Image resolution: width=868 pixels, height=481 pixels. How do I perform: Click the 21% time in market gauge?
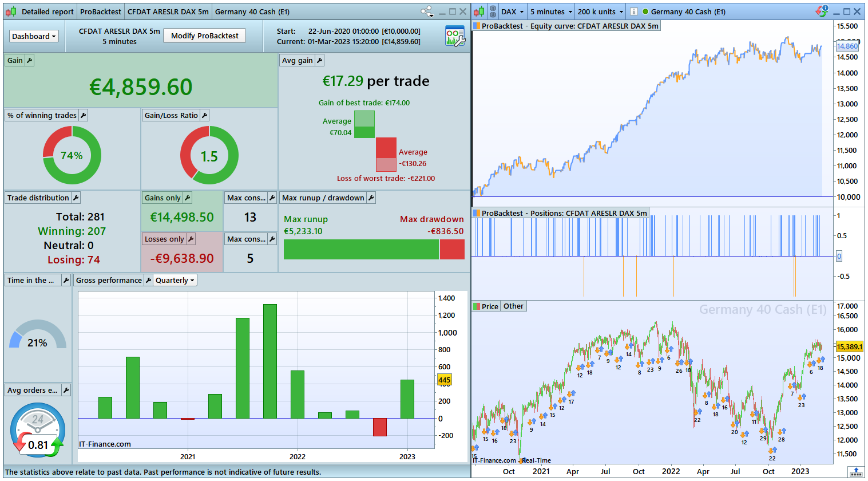point(38,335)
